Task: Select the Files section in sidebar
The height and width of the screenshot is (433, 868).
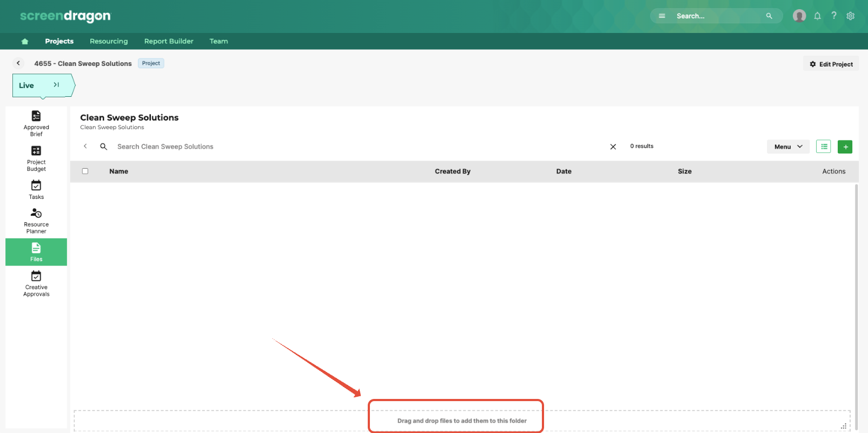Action: click(36, 252)
